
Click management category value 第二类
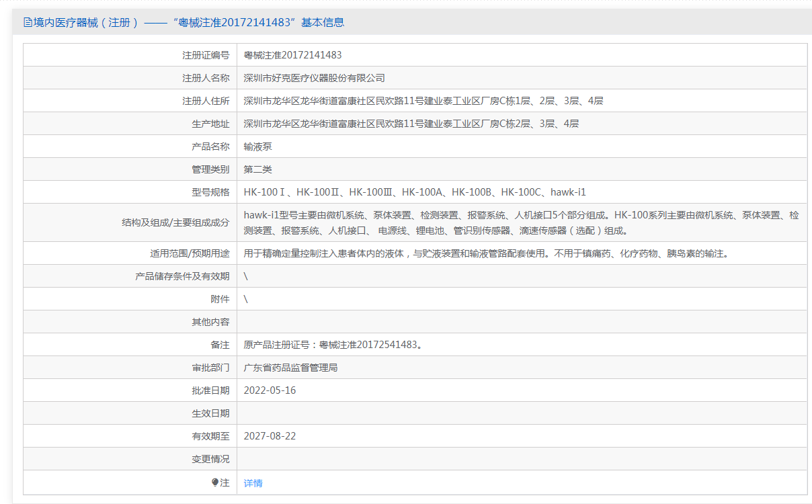(x=257, y=169)
